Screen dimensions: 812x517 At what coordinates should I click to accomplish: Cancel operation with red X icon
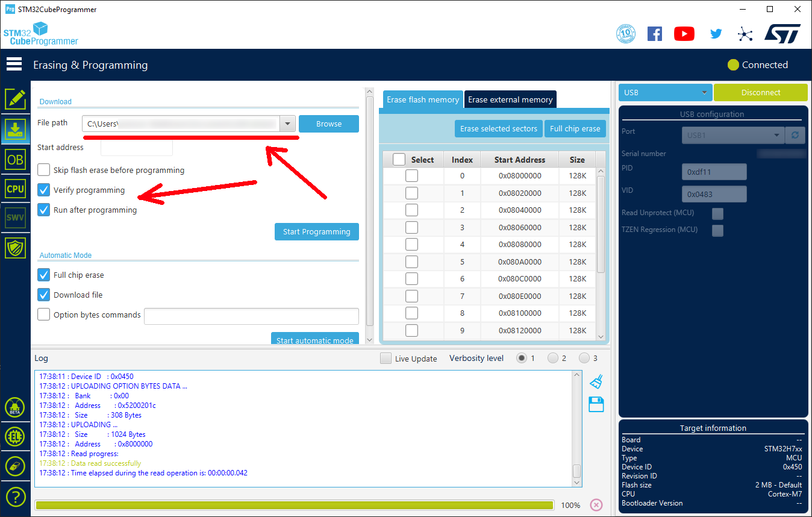[x=596, y=505]
